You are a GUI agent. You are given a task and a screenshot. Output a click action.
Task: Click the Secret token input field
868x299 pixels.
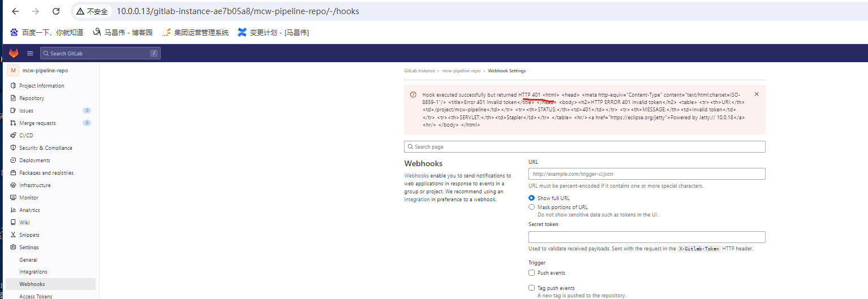pyautogui.click(x=647, y=237)
